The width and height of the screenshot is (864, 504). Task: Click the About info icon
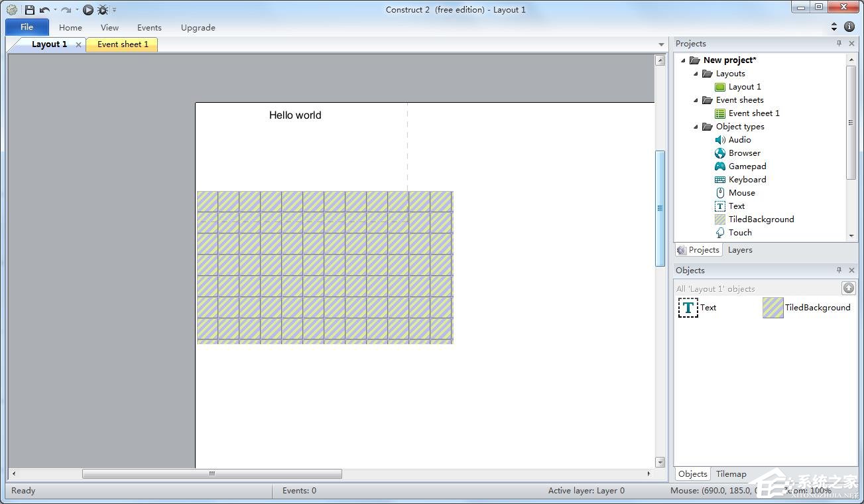coord(849,27)
